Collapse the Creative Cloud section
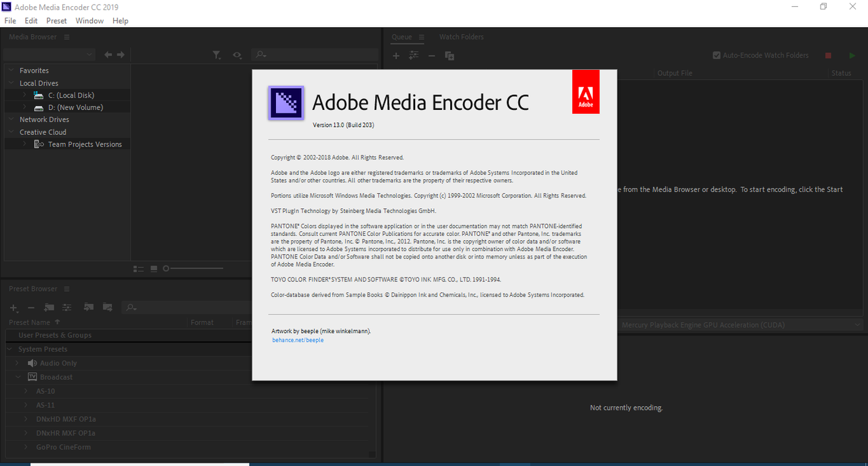Viewport: 868px width, 466px height. pos(11,132)
